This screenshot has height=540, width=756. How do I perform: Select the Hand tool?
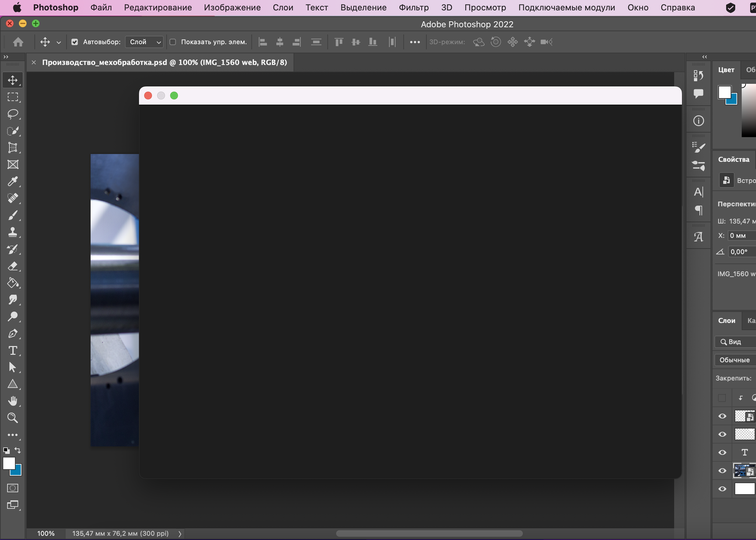pos(13,401)
